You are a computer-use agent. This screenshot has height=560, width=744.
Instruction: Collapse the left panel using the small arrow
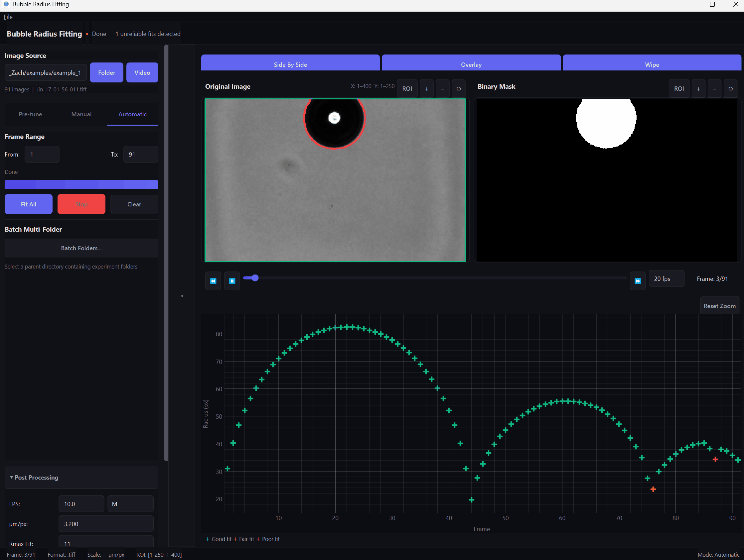(182, 296)
